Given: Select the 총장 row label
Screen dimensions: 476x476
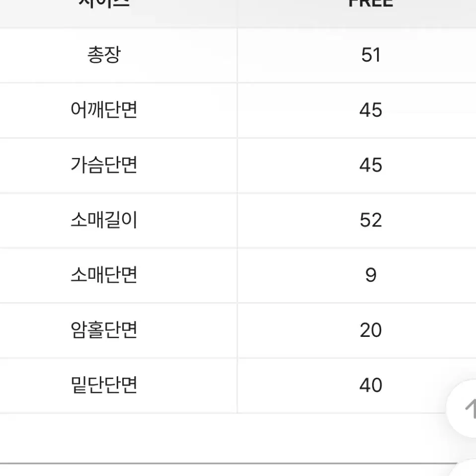Looking at the screenshot, I should [x=104, y=55].
